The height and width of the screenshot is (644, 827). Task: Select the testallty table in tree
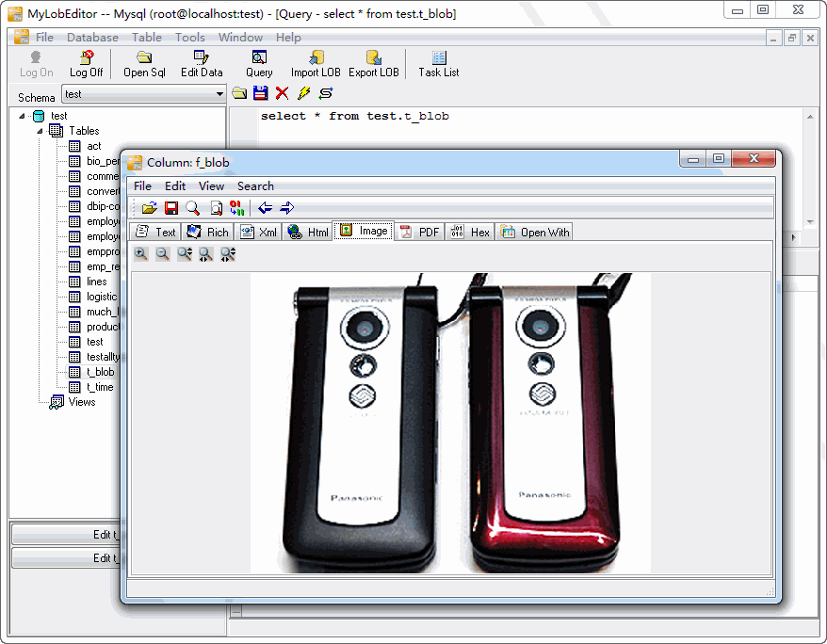(x=103, y=357)
